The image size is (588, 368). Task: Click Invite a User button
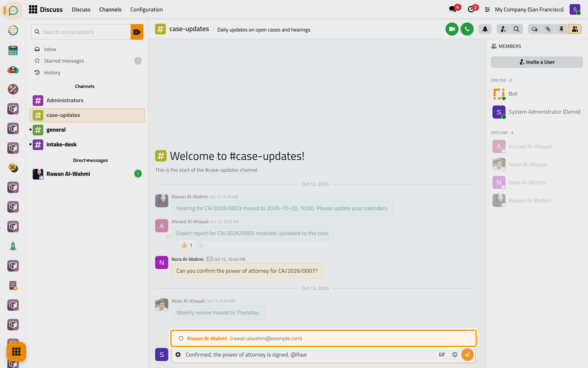[x=537, y=62]
